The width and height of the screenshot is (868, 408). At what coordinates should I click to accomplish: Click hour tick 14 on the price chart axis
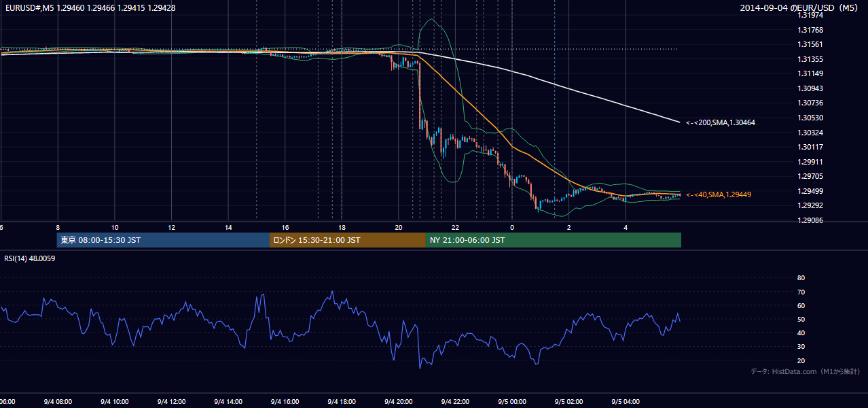pos(228,228)
